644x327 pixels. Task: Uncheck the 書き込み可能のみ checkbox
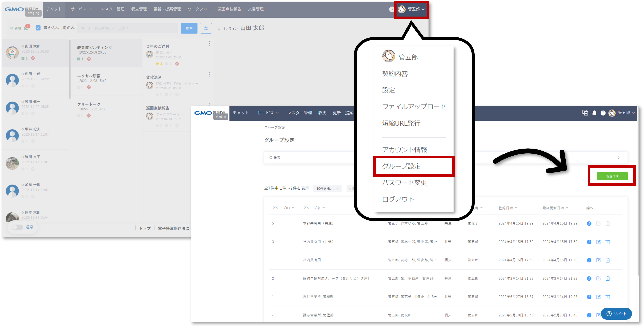pos(38,28)
